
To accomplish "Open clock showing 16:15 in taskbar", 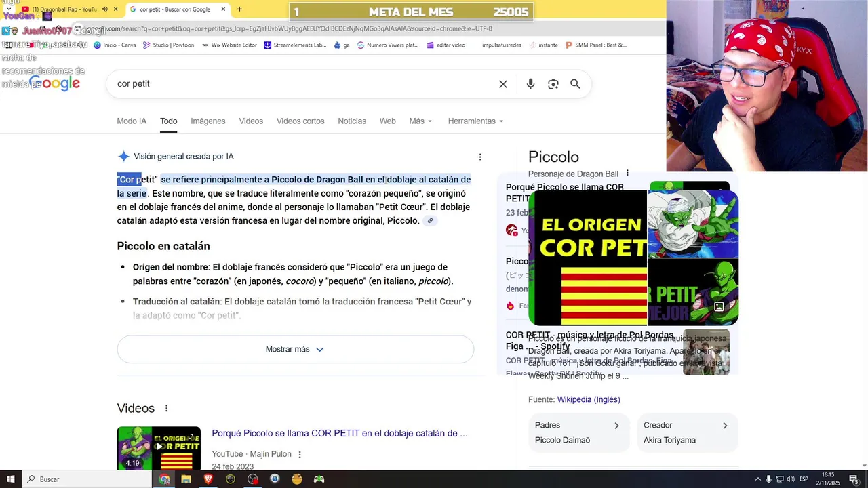I will tap(828, 479).
